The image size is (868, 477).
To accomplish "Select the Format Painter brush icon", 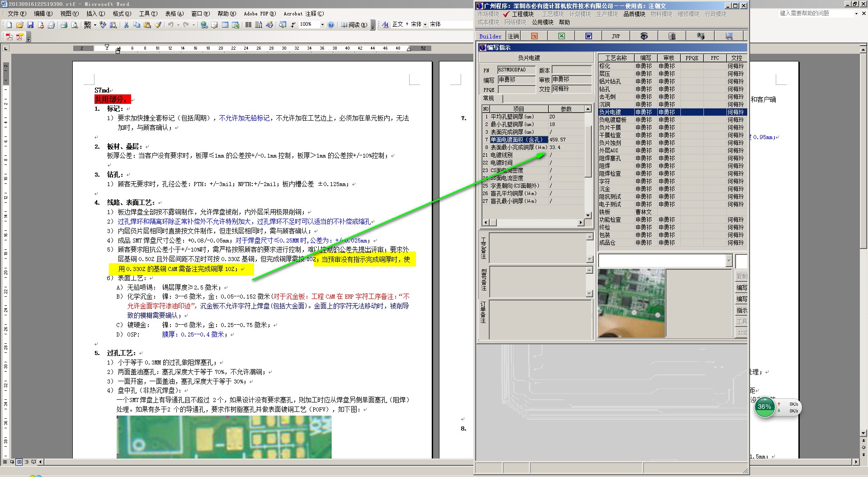I will pyautogui.click(x=158, y=24).
